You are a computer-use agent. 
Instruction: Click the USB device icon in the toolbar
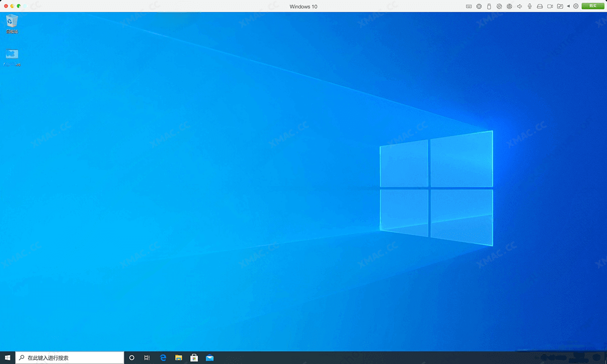489,6
